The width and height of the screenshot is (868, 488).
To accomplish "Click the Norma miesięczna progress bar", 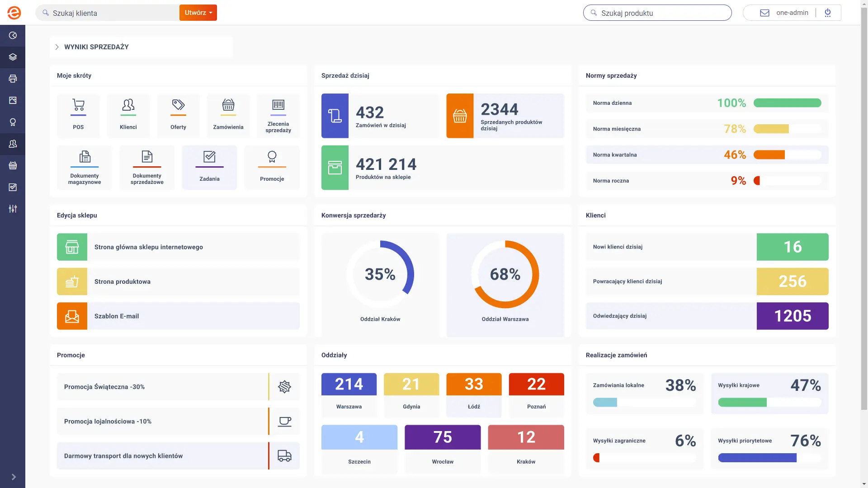I will tap(787, 129).
